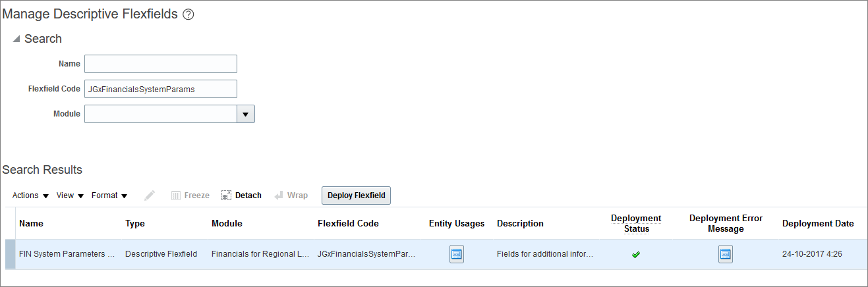Open the Entity Usages icon in the row
This screenshot has width=868, height=287.
(457, 254)
